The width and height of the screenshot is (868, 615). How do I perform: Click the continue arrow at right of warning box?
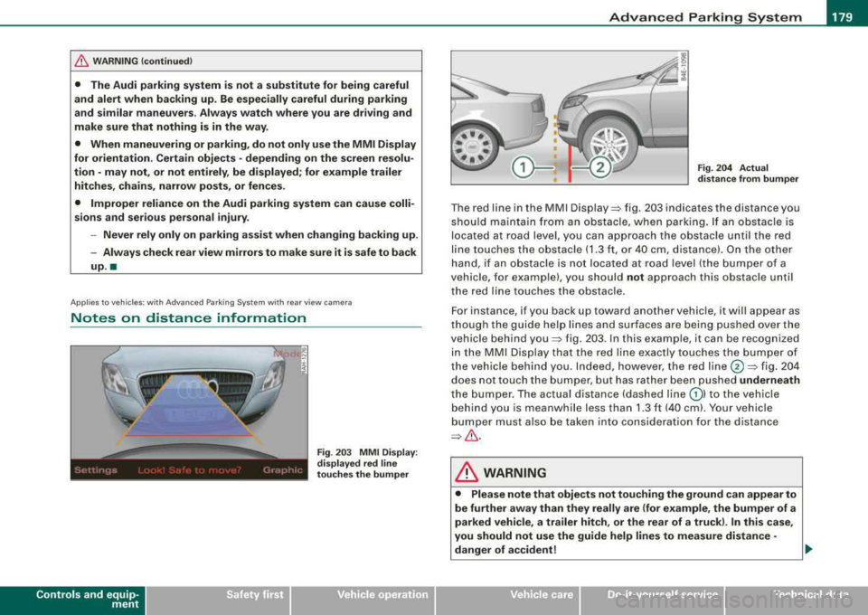808,549
